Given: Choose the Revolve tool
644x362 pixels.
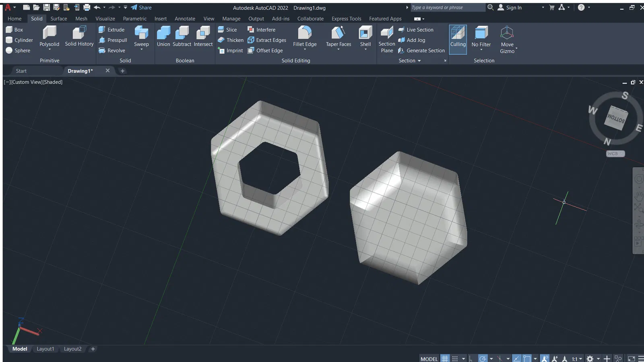Looking at the screenshot, I should pos(112,51).
